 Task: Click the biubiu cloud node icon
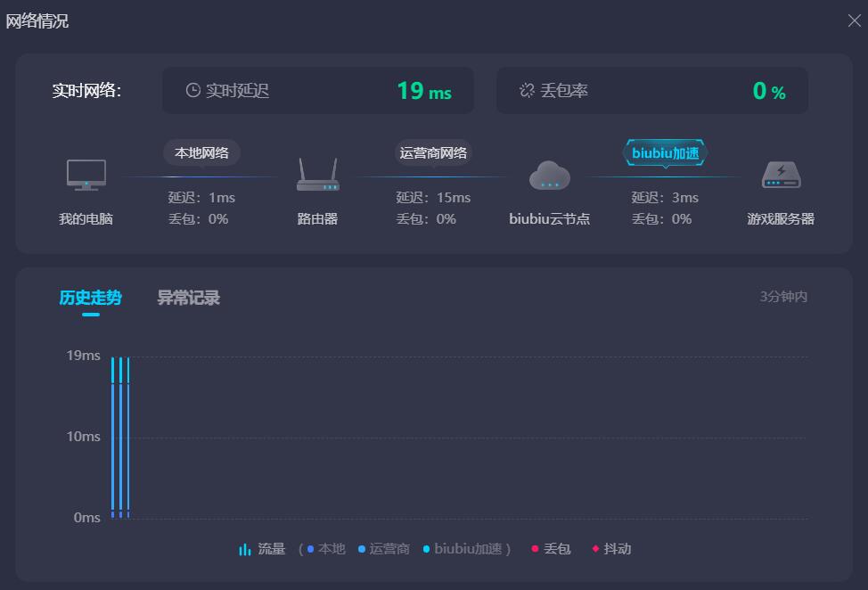click(x=549, y=176)
